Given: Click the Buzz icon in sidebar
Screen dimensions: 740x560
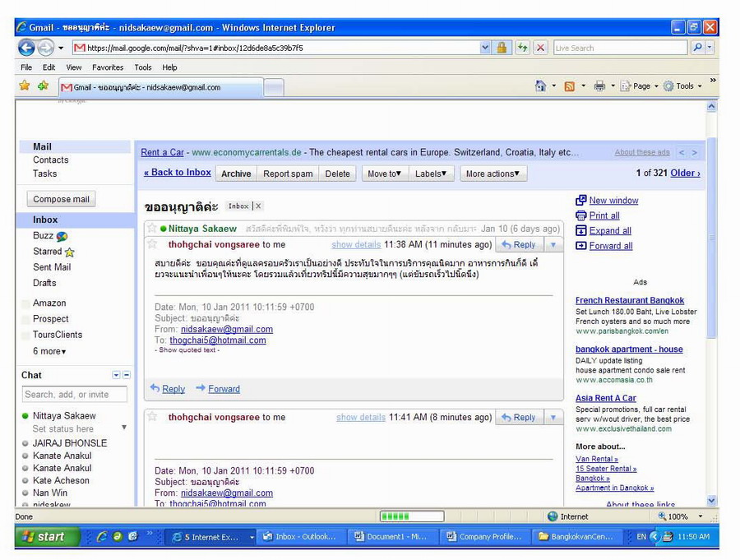Looking at the screenshot, I should tap(62, 236).
